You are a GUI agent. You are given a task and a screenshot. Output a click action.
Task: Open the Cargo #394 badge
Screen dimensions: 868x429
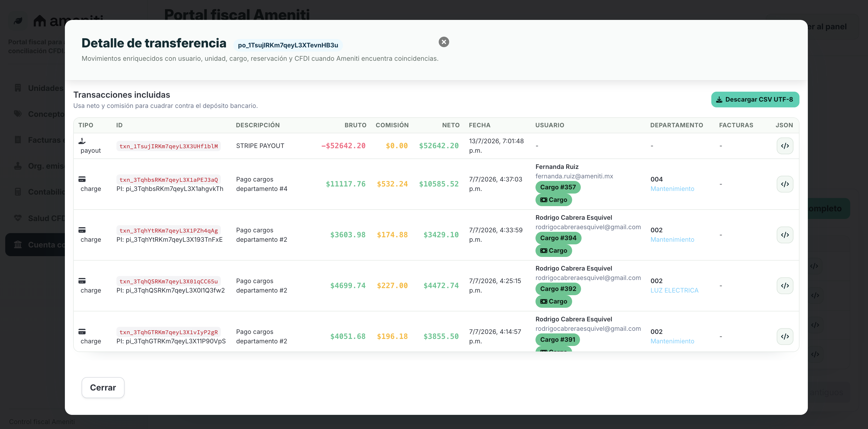558,238
